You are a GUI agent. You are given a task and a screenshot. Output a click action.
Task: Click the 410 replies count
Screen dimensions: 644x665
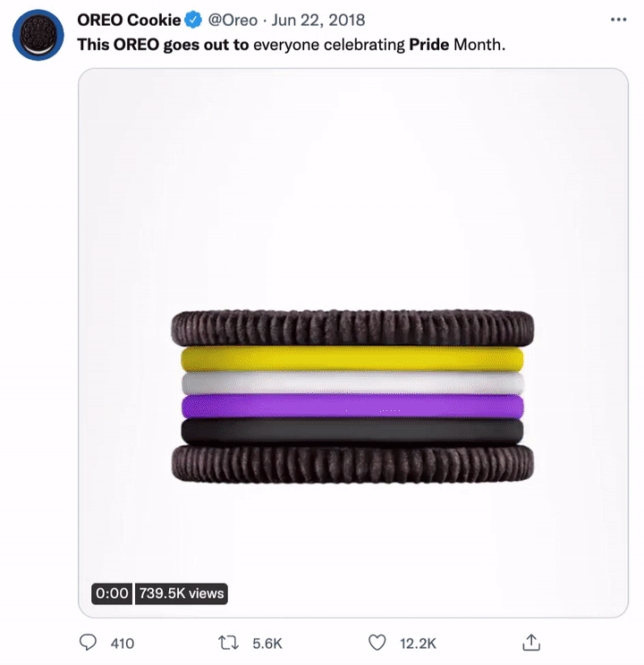click(x=122, y=643)
